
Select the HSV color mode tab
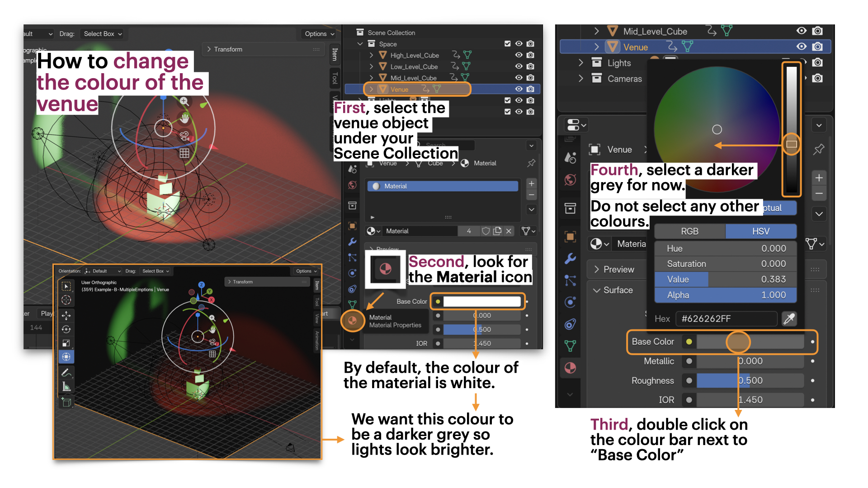pyautogui.click(x=760, y=231)
